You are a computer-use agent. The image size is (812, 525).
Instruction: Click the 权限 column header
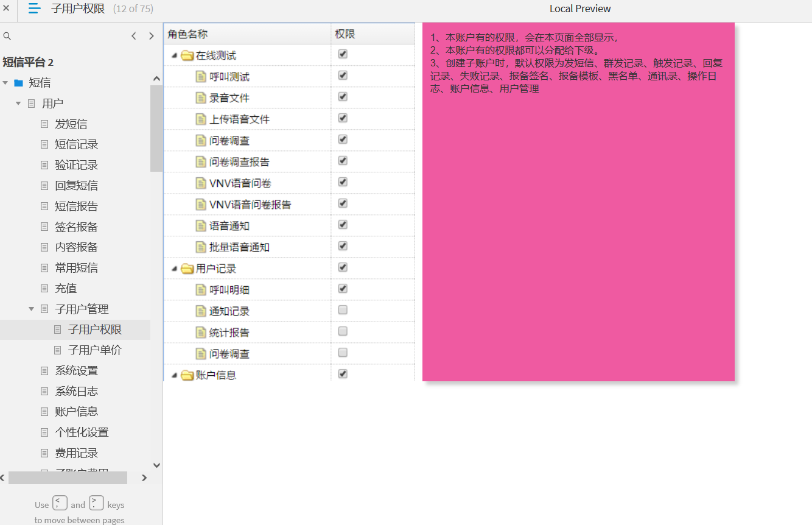[373, 34]
